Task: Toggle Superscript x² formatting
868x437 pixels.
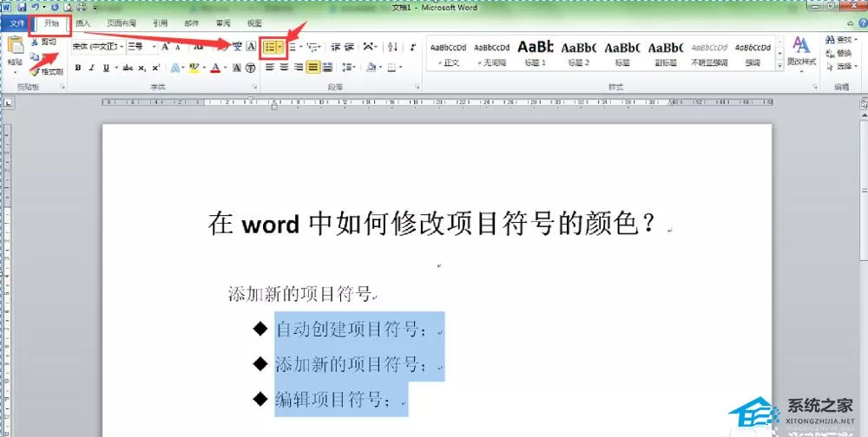Action: 155,68
